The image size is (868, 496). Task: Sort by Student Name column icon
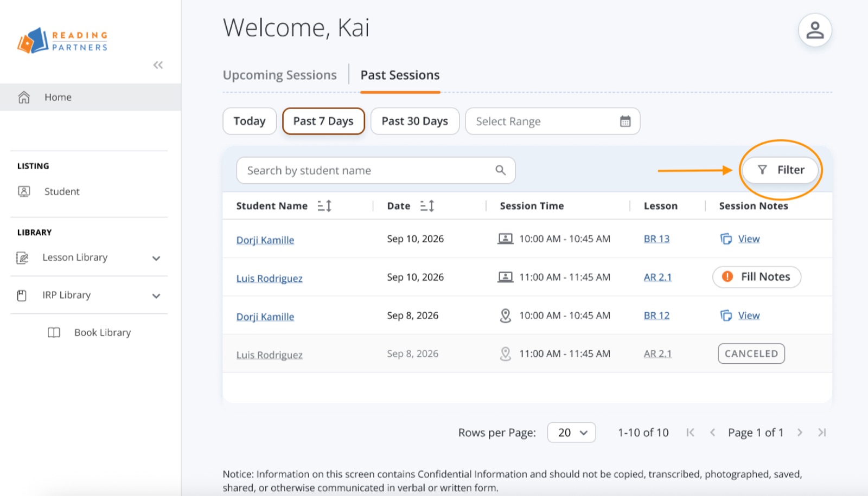click(324, 206)
